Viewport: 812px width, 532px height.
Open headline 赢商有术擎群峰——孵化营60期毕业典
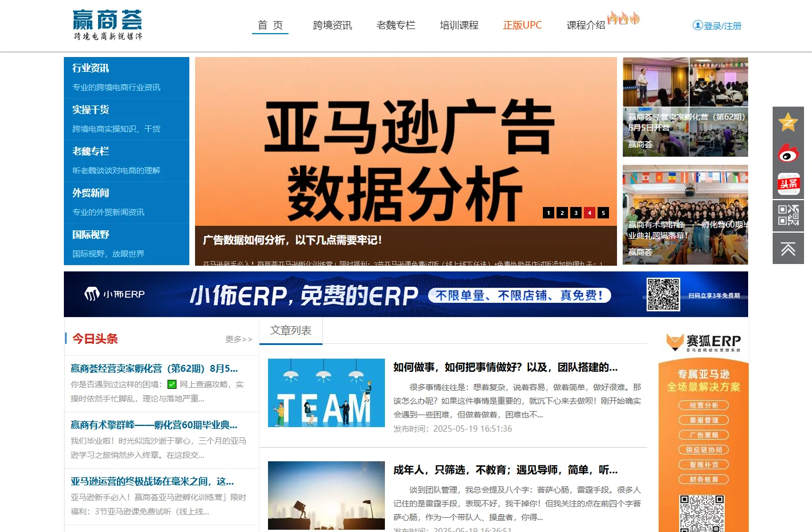click(154, 425)
